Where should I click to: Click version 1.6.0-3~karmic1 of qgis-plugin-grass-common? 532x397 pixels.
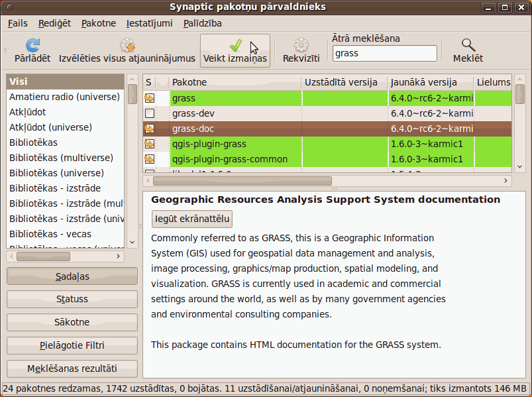[x=427, y=160]
